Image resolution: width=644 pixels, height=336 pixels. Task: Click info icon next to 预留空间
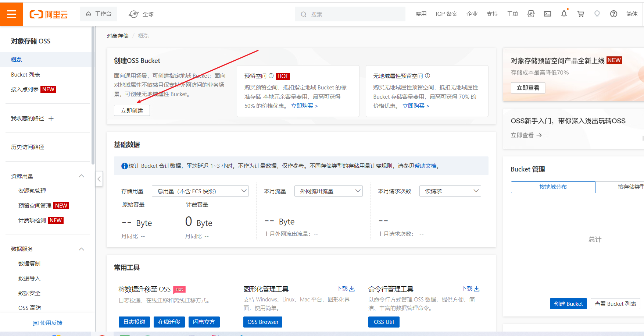[271, 76]
